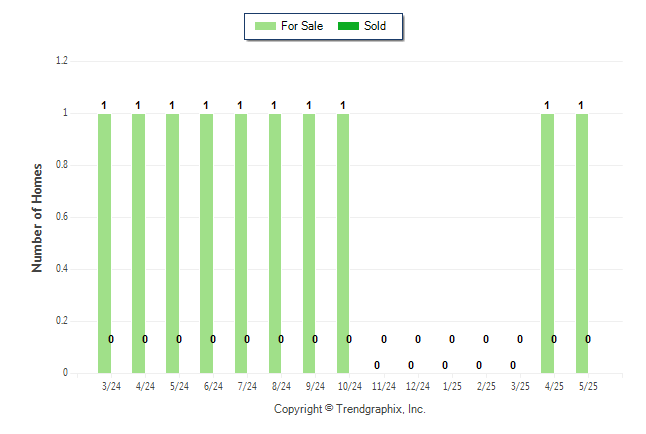Image resolution: width=646 pixels, height=434 pixels.
Task: Select the Sold legend label
Action: tap(375, 26)
